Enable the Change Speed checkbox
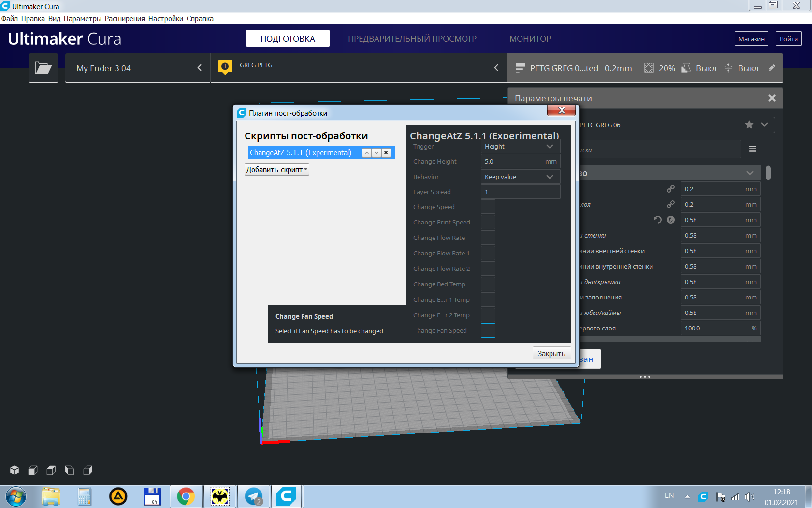This screenshot has height=508, width=812. (488, 207)
